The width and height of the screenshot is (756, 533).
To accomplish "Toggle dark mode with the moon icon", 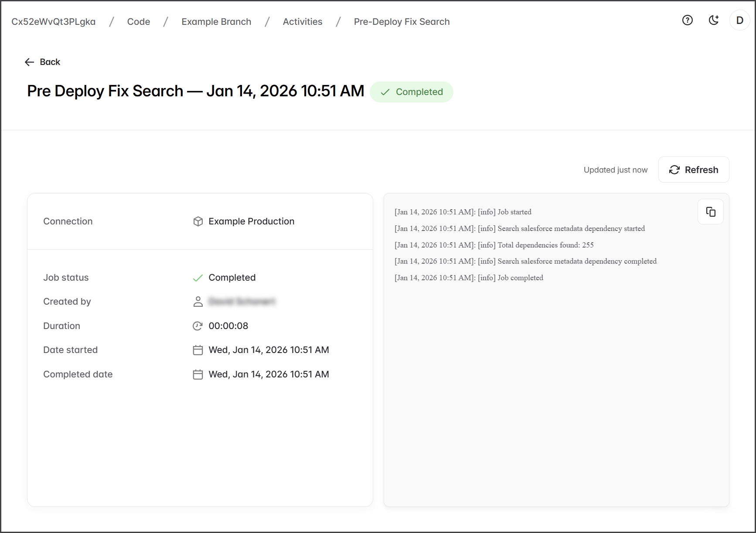I will pyautogui.click(x=713, y=20).
